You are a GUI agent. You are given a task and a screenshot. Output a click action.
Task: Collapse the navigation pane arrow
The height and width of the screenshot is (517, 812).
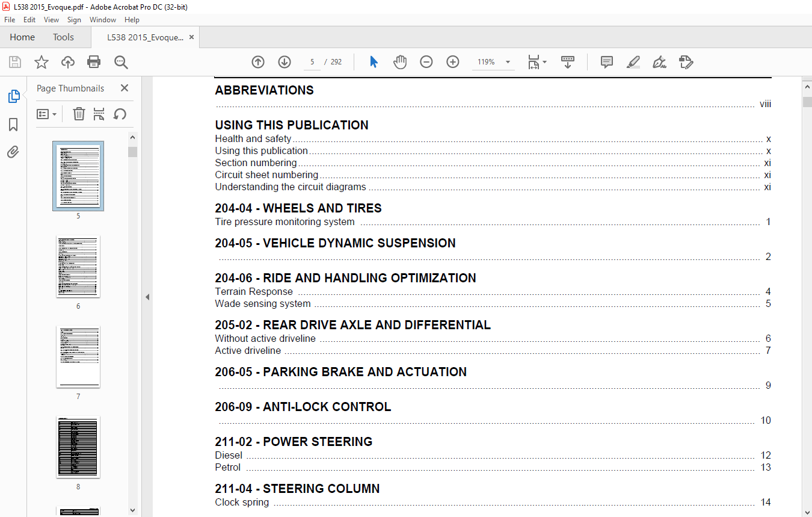147,297
